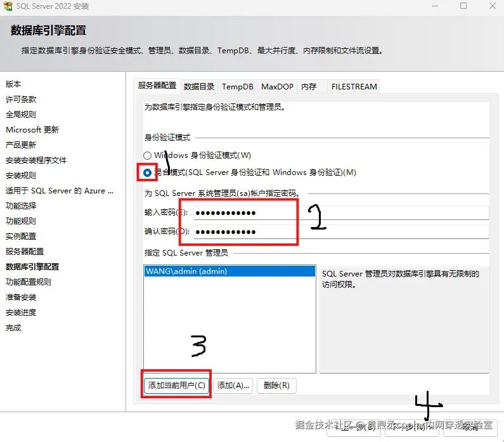Click 许可条款 step in sidebar

21,100
